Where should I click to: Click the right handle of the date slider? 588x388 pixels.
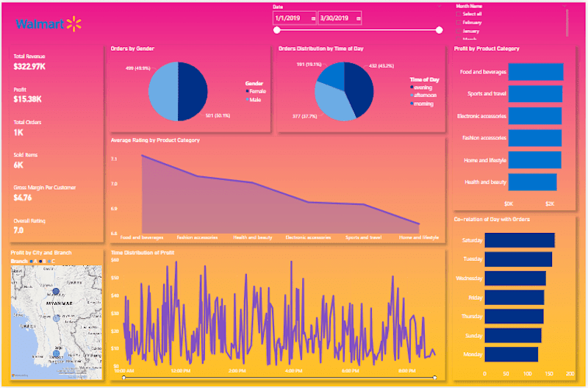point(439,30)
